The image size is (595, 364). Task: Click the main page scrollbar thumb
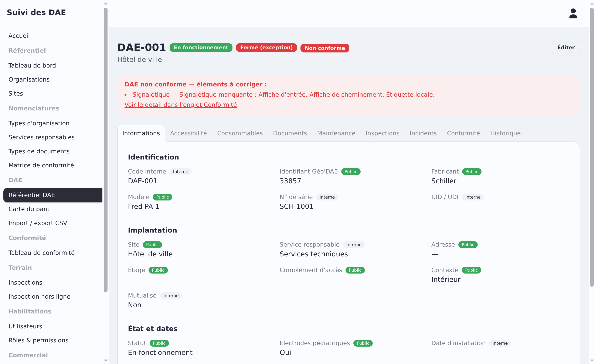tap(592, 147)
